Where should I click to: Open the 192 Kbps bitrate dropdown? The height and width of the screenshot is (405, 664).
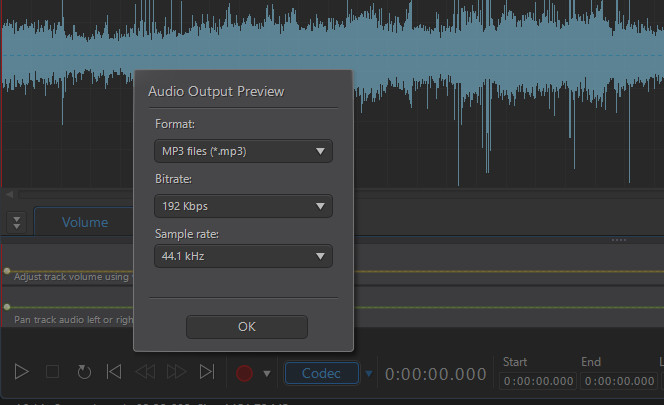243,206
